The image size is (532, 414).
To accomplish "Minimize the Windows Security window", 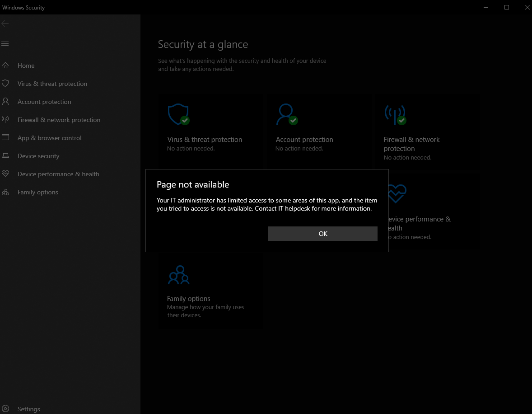I will click(x=486, y=7).
